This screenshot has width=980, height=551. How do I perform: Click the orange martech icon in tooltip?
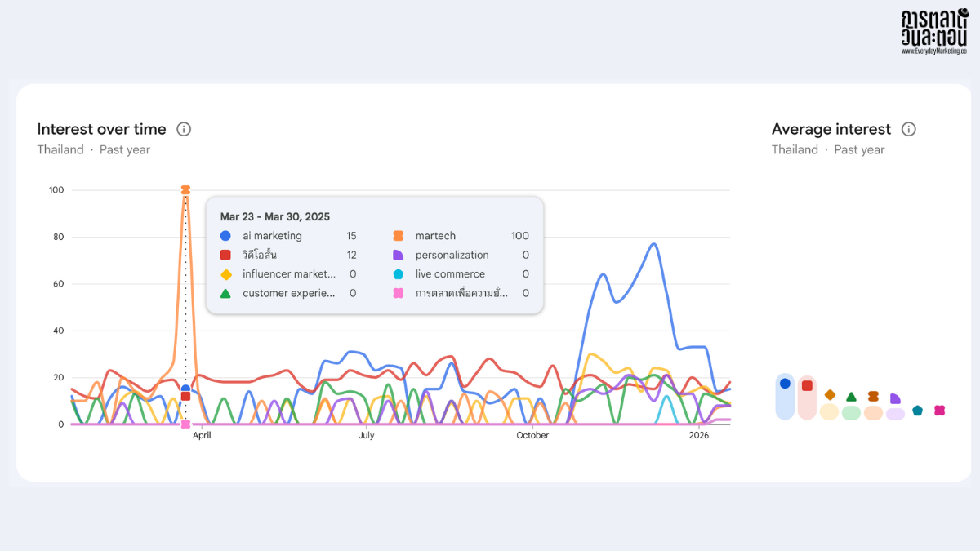pos(399,236)
